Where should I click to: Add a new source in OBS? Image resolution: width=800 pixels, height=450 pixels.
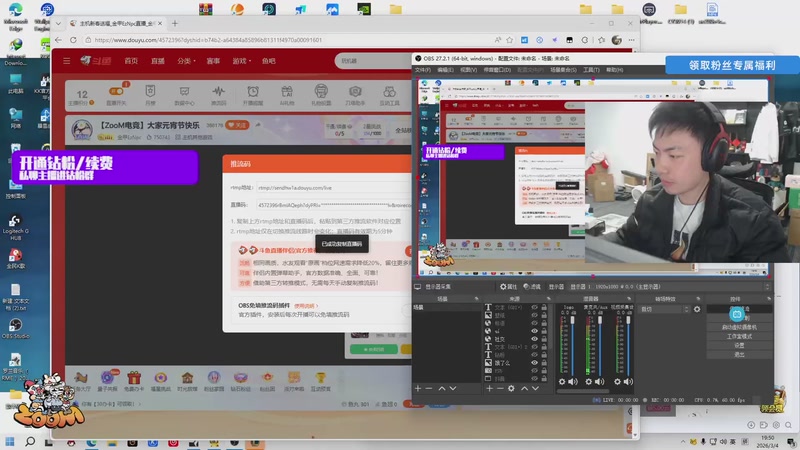[489, 388]
